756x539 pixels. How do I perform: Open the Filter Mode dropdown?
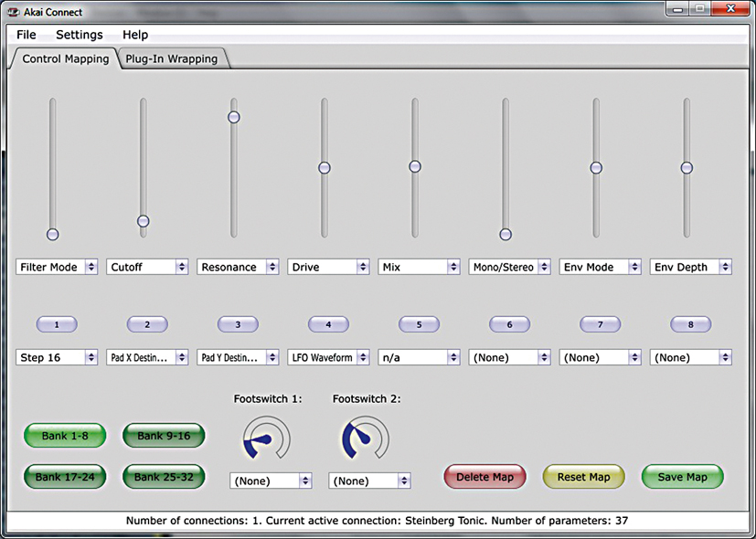coord(57,267)
